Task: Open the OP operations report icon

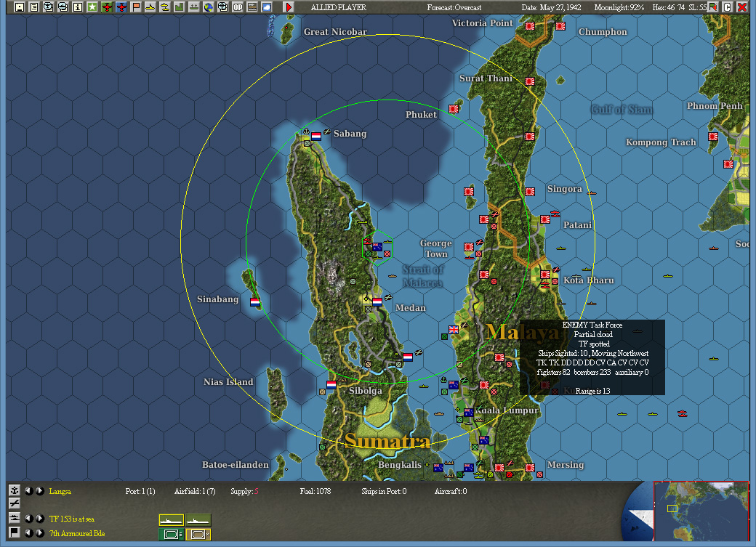Action: coord(237,7)
